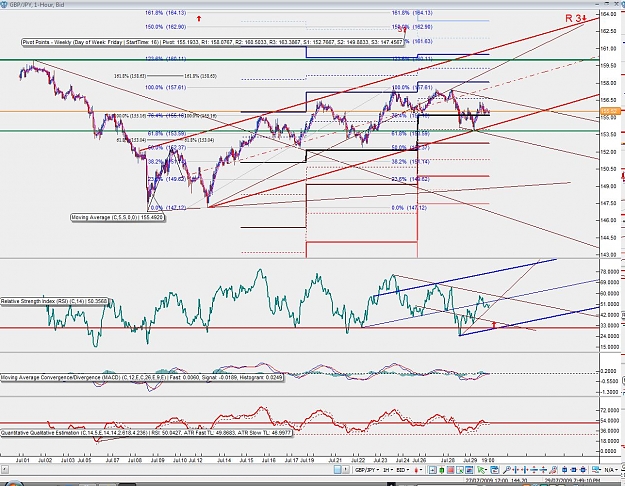Open the BID price type dropdown
This screenshot has width=625, height=486.
[403, 470]
